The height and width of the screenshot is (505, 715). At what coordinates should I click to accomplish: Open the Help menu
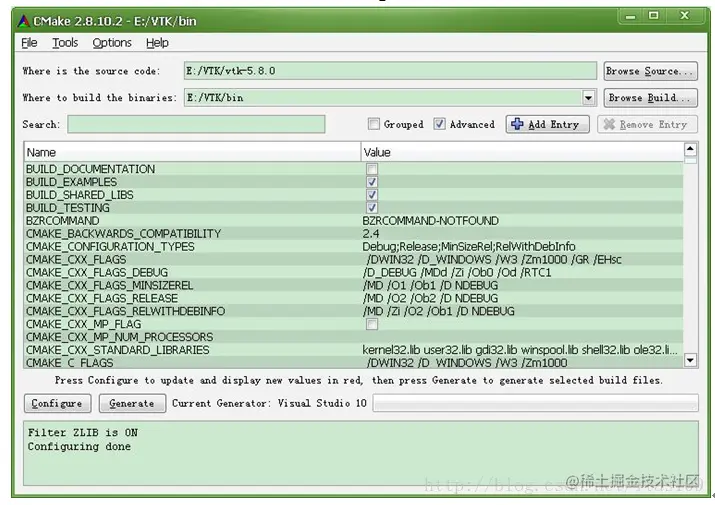pos(157,43)
